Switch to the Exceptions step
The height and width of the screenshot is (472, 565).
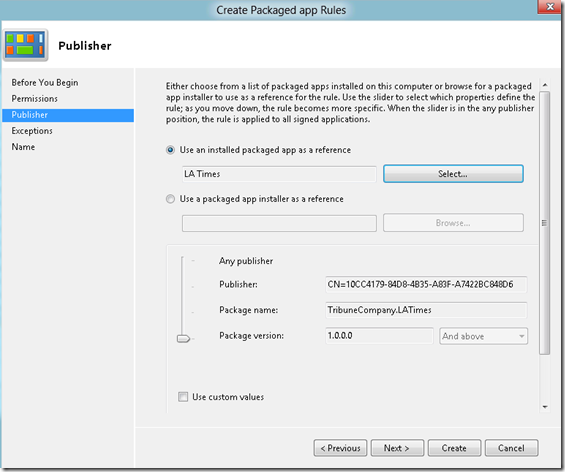click(32, 130)
